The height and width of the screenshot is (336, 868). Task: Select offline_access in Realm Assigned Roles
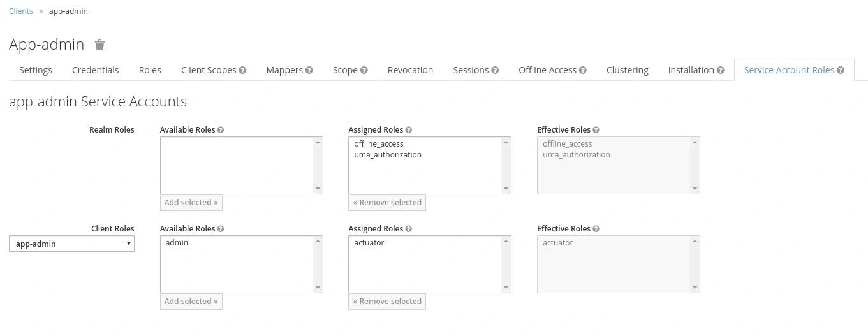(379, 144)
